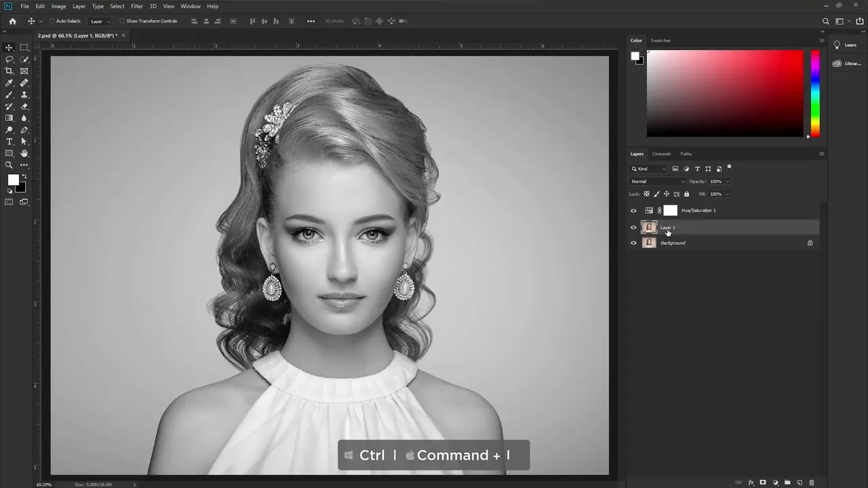Image resolution: width=868 pixels, height=488 pixels.
Task: Open the Edit Toolbar three-dots menu
Action: (24, 165)
